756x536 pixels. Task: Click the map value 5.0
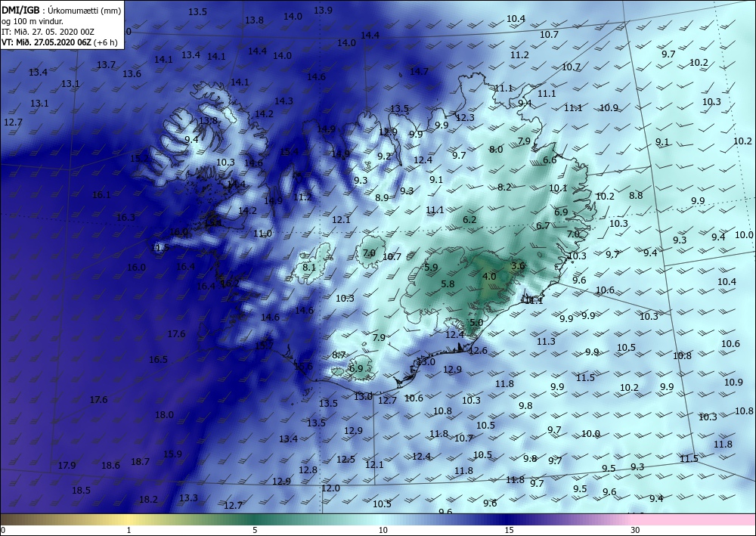coord(476,323)
